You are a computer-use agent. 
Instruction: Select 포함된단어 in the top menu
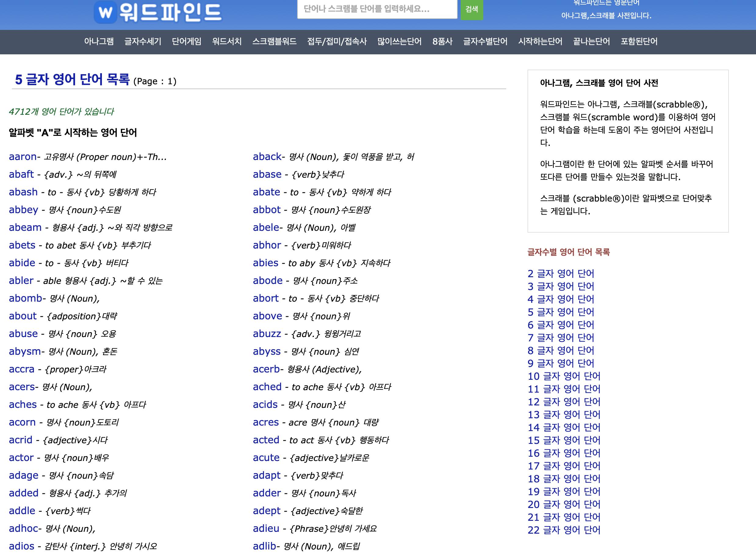point(639,41)
